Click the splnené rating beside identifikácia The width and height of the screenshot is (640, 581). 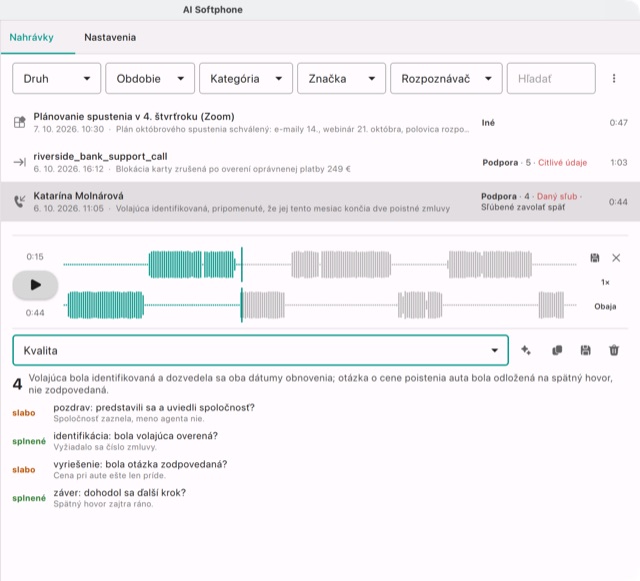29,441
